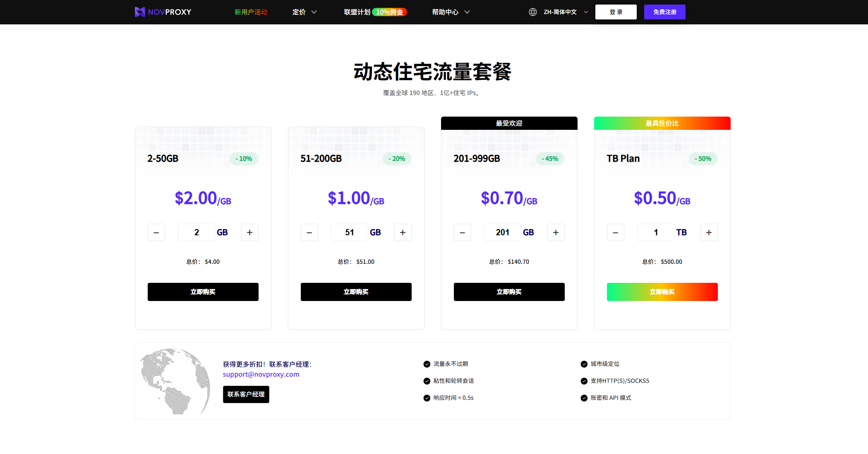The height and width of the screenshot is (454, 868).
Task: Increase GB quantity in 2-50GB plan
Action: 249,232
